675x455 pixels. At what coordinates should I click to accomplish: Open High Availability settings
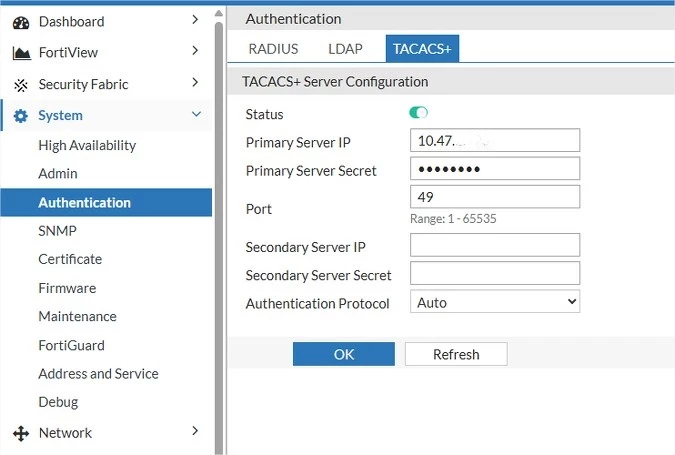point(87,145)
